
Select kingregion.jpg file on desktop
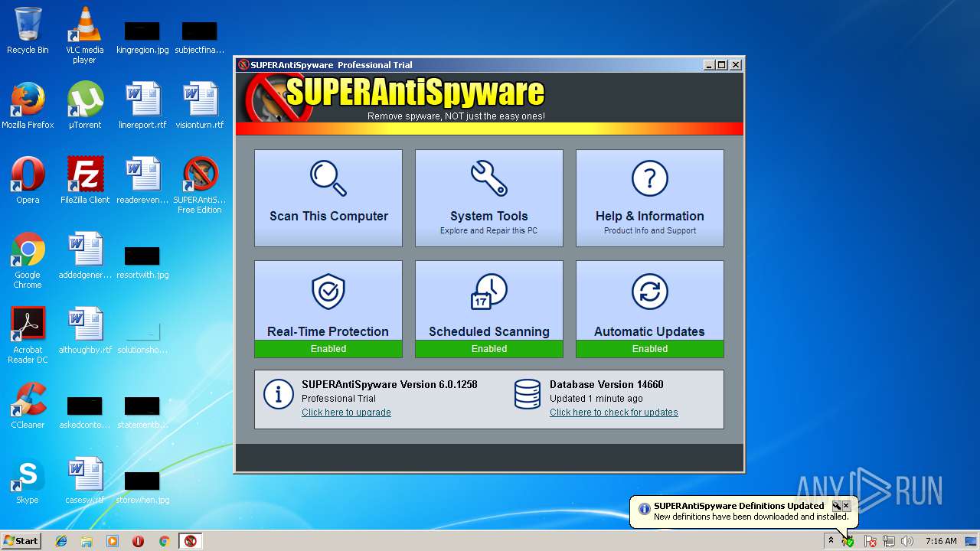tap(142, 37)
